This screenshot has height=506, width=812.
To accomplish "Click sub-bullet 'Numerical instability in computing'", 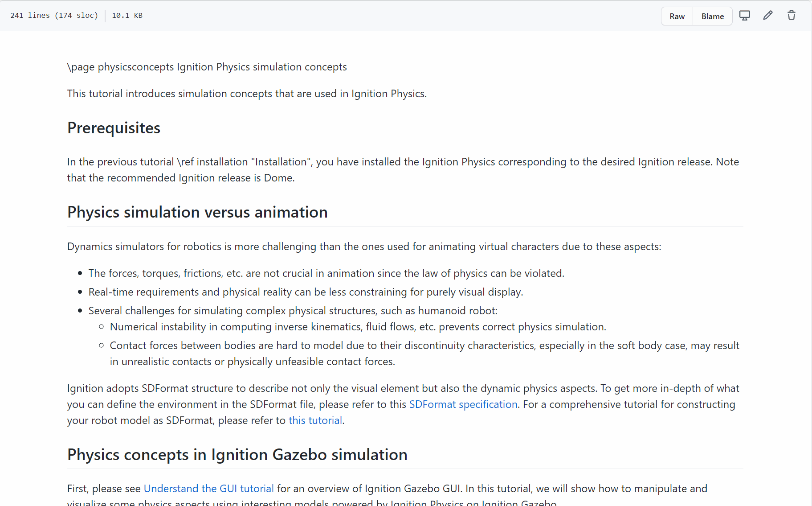I will pyautogui.click(x=358, y=327).
